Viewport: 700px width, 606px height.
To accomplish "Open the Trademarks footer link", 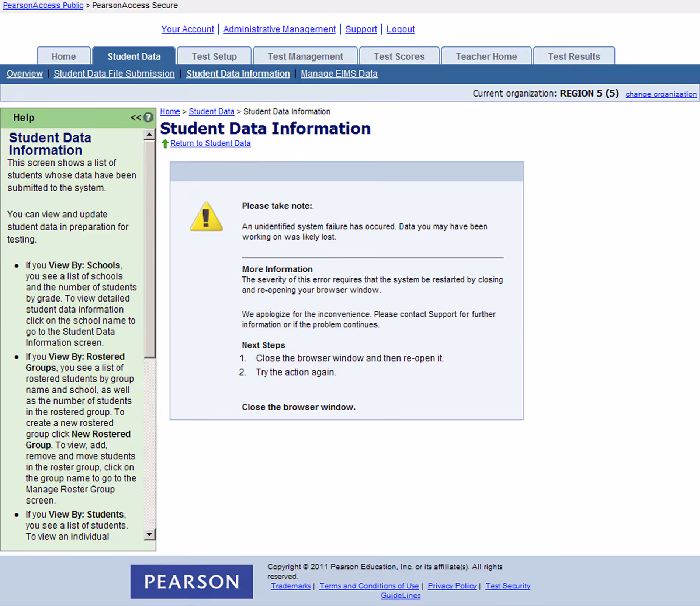I will (x=291, y=586).
